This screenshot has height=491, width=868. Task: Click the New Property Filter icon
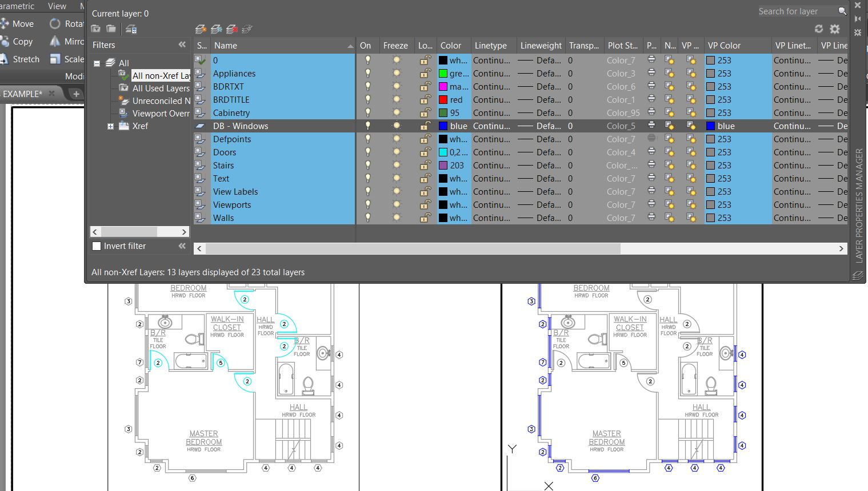96,29
